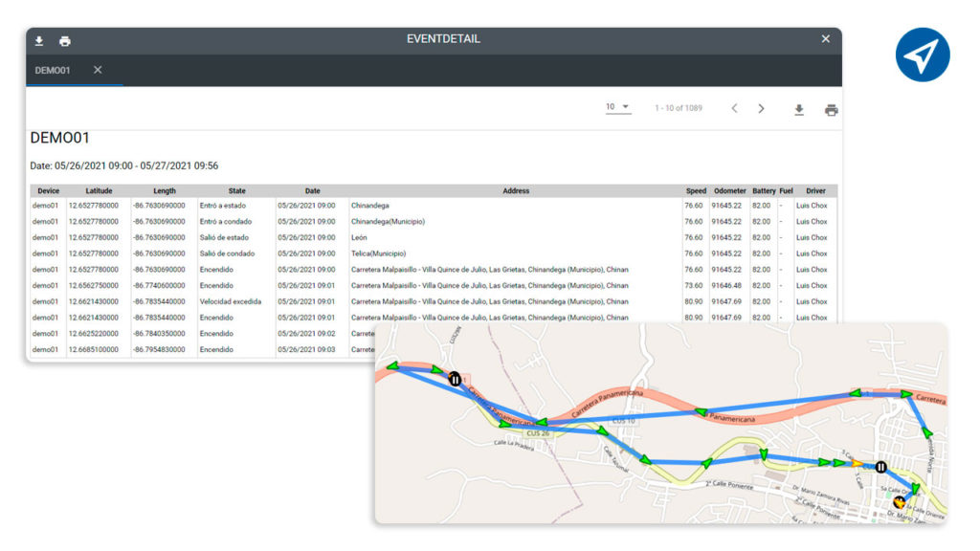Click the DEMO01 report heading
980x551 pixels.
(60, 138)
